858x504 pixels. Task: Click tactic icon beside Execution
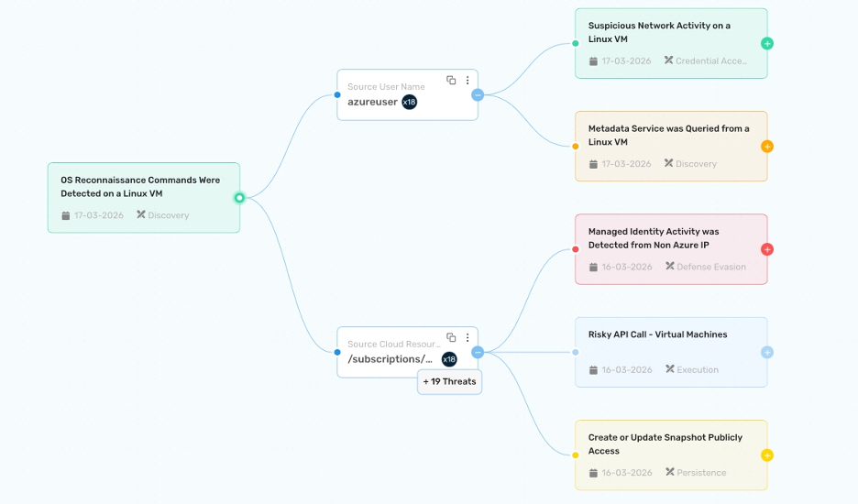point(670,368)
